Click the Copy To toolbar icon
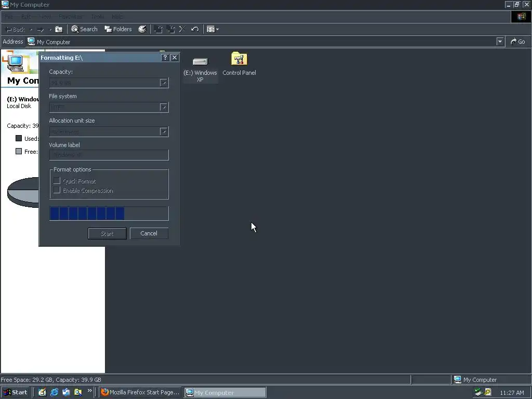532x399 pixels. (170, 29)
